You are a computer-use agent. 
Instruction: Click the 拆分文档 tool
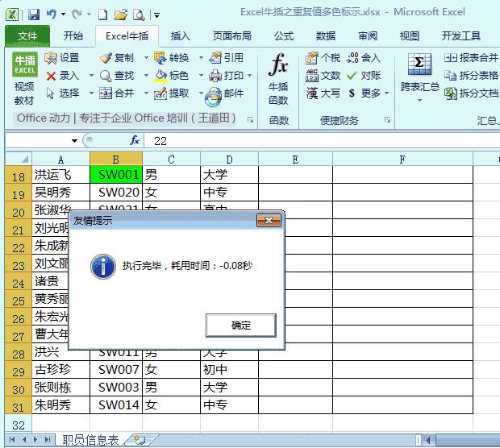(471, 93)
